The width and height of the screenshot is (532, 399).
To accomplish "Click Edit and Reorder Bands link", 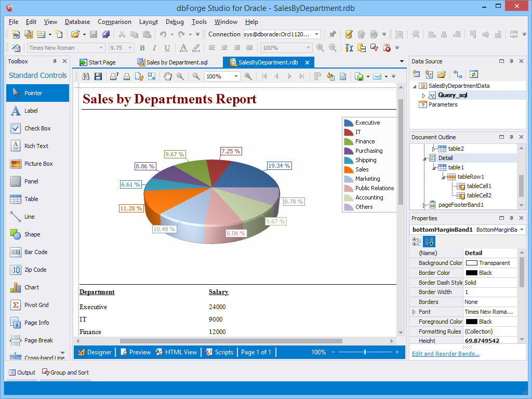I will click(x=445, y=354).
